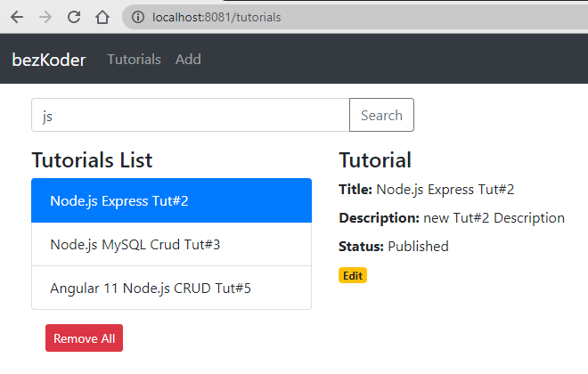Select Angular 11 Node.js CRUD Tut#5 item
The image size is (588, 374).
tap(171, 289)
